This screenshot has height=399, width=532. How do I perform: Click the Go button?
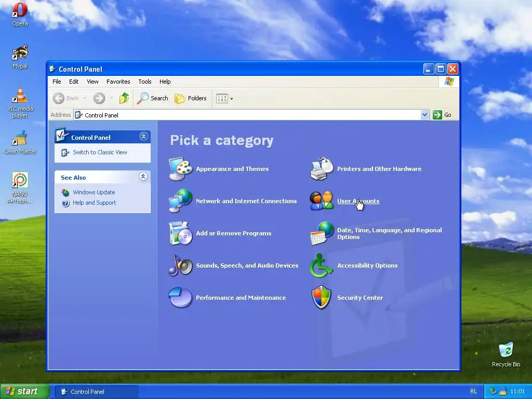coord(443,115)
